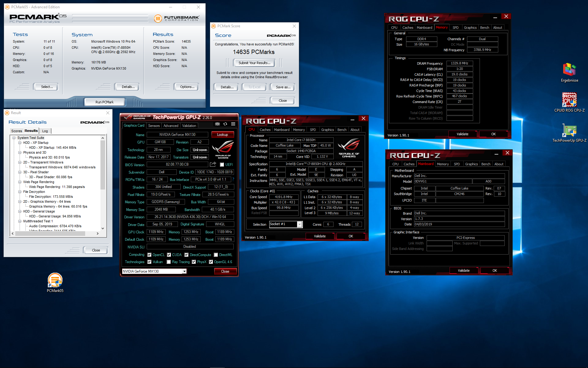
Task: Collapse the HDD - XP Startup node
Action: (x=20, y=143)
